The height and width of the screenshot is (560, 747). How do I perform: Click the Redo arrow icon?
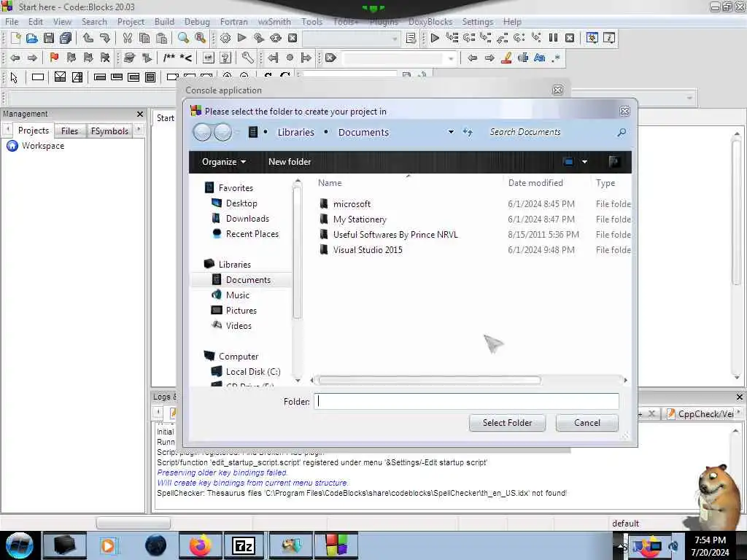pos(105,38)
